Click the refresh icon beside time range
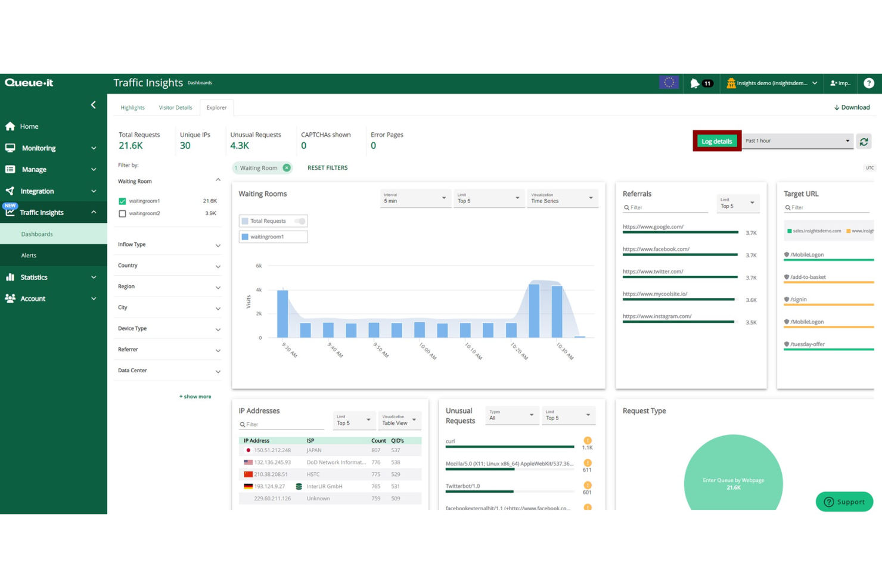882x588 pixels. 864,142
